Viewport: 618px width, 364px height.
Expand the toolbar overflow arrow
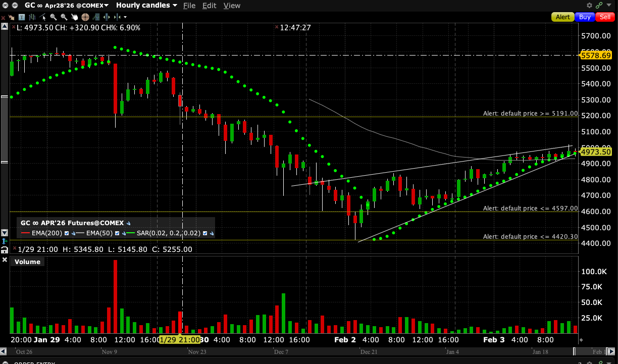[125, 17]
